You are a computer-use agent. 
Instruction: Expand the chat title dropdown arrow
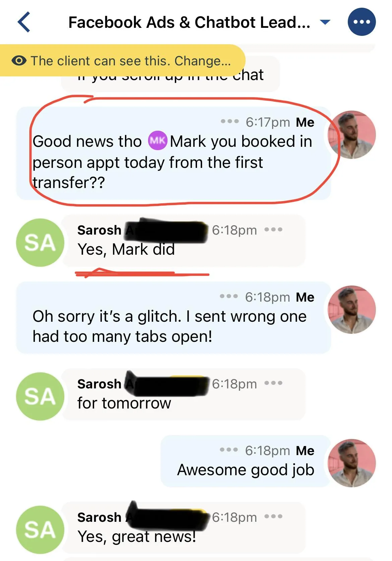325,22
